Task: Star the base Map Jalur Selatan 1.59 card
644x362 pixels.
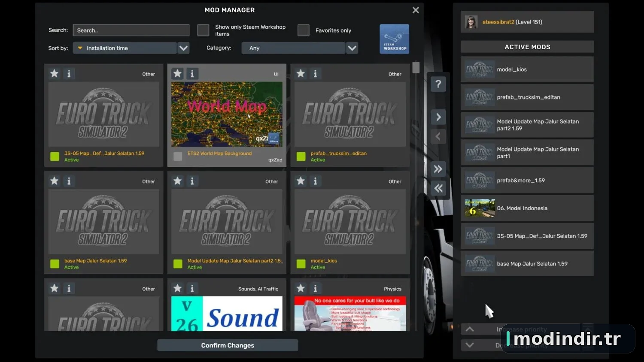Action: pos(55,181)
